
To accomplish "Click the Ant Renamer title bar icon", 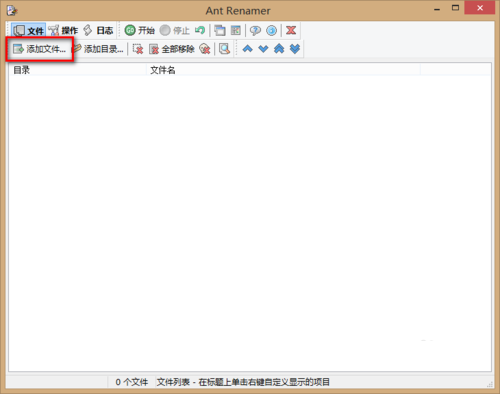I will [12, 10].
